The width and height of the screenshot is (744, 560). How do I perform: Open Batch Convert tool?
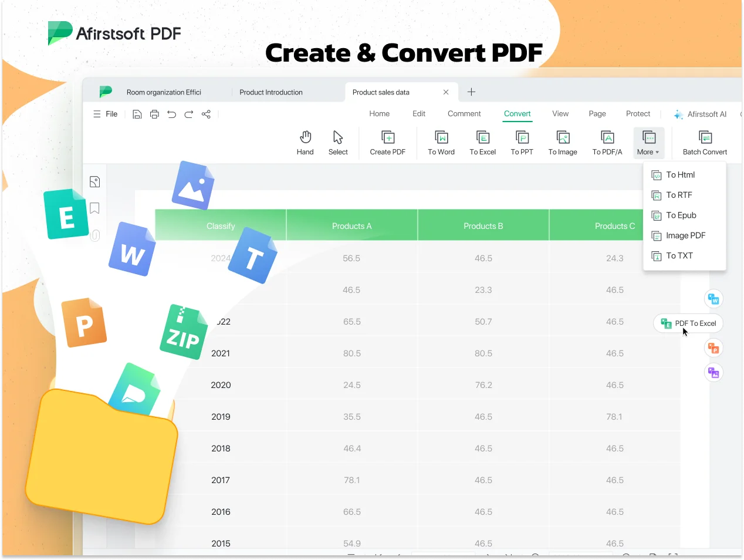click(x=705, y=143)
